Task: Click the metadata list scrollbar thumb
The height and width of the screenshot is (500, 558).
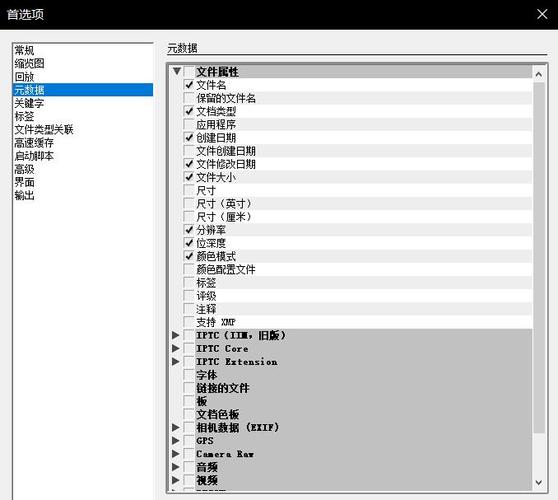Action: click(539, 258)
